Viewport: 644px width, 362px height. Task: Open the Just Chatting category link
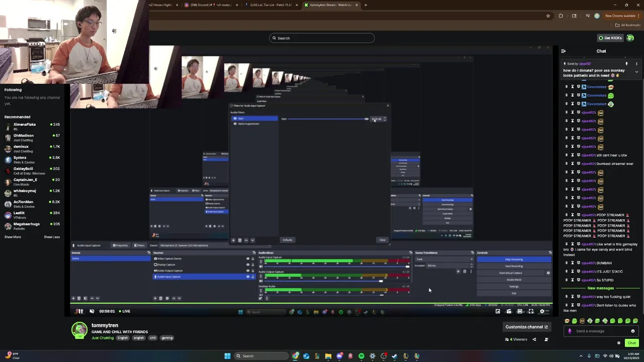(x=103, y=338)
